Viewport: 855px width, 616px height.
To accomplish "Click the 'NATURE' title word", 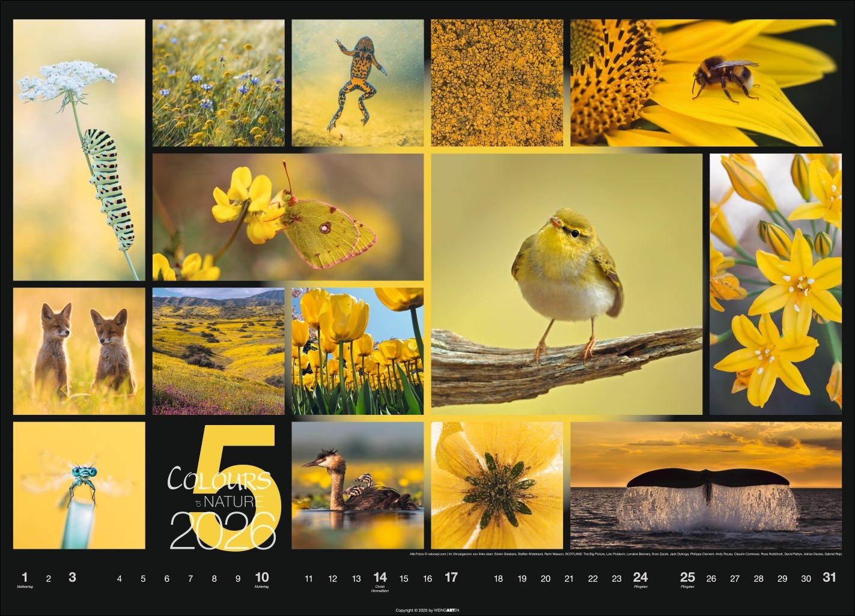I will [233, 500].
